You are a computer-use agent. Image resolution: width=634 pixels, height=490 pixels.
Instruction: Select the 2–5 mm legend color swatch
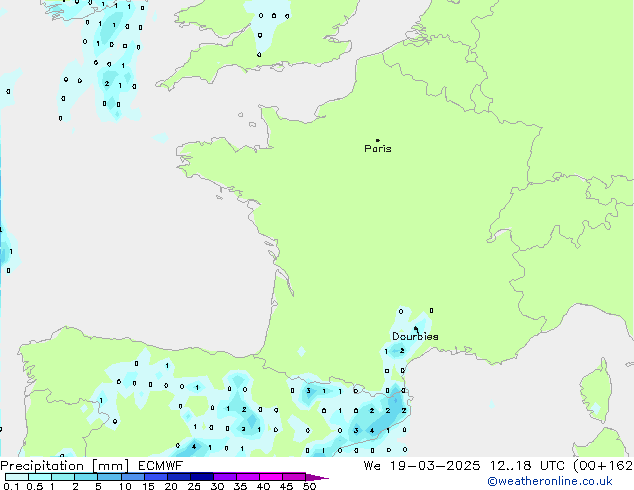point(86,477)
